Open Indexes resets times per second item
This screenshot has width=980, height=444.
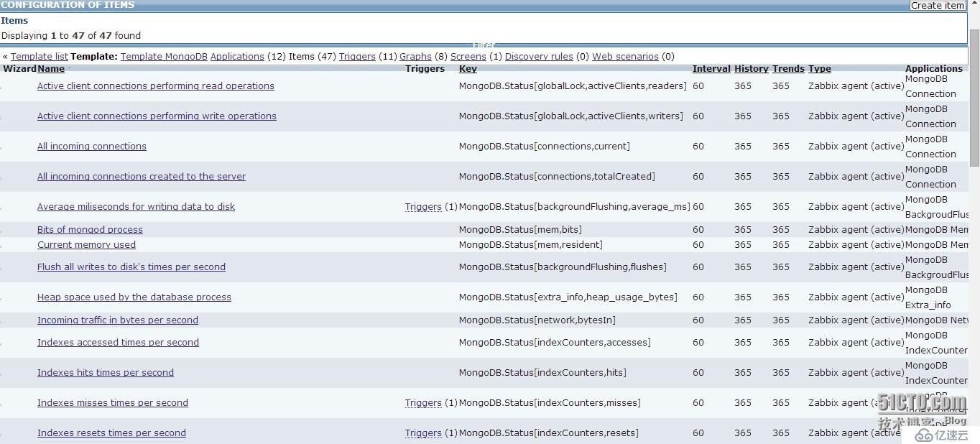click(111, 433)
